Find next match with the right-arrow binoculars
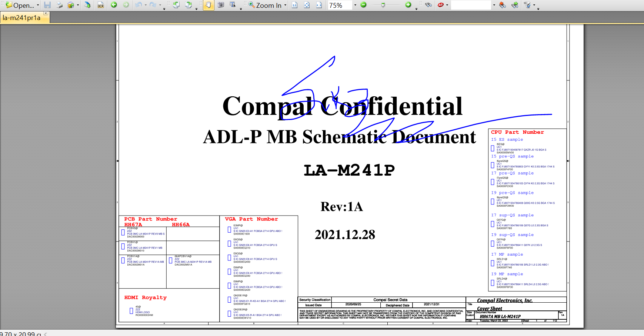This screenshot has height=336, width=644. tap(515, 5)
